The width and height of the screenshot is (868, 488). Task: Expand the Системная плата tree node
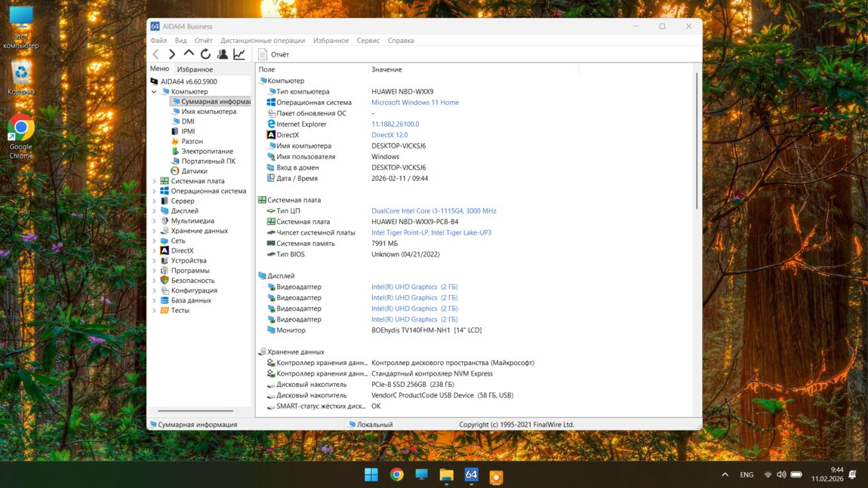(x=155, y=181)
